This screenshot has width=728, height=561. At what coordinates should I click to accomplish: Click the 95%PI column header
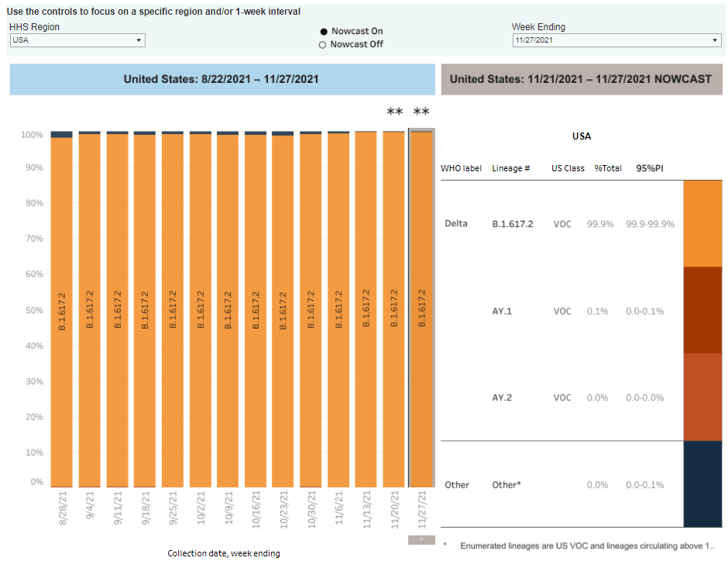pyautogui.click(x=649, y=168)
